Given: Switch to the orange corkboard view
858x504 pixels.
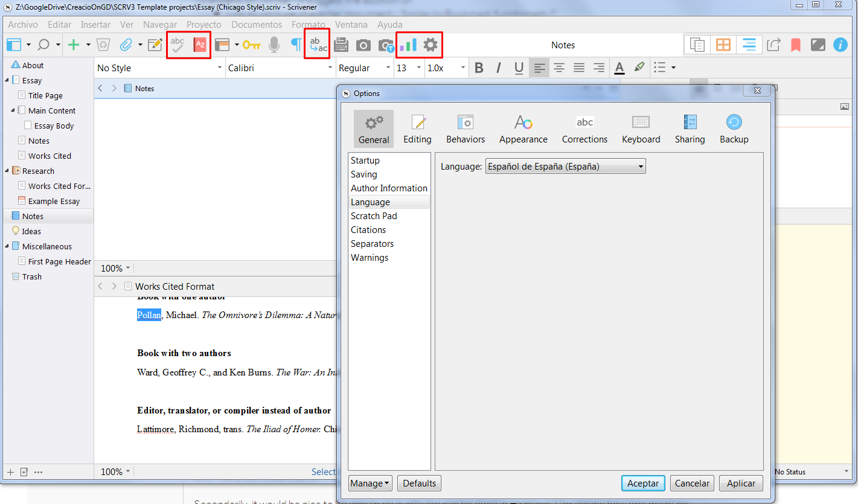Looking at the screenshot, I should click(723, 45).
